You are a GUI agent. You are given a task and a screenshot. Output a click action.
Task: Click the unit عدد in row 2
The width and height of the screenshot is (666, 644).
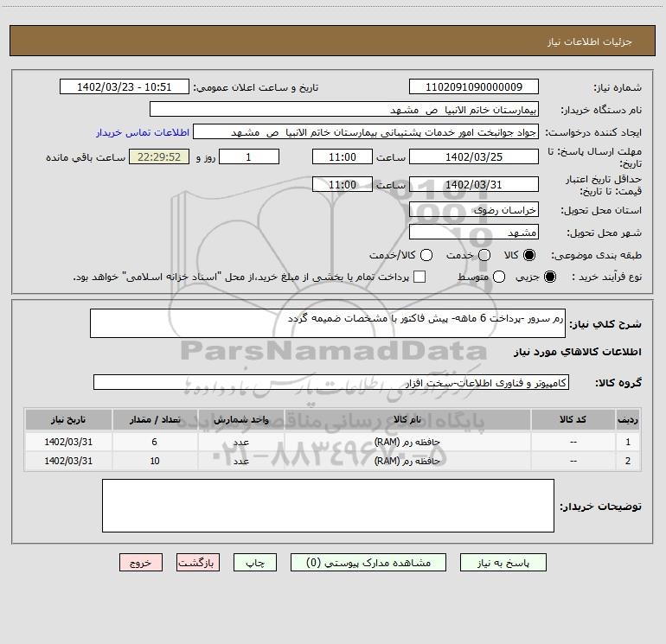(x=240, y=461)
